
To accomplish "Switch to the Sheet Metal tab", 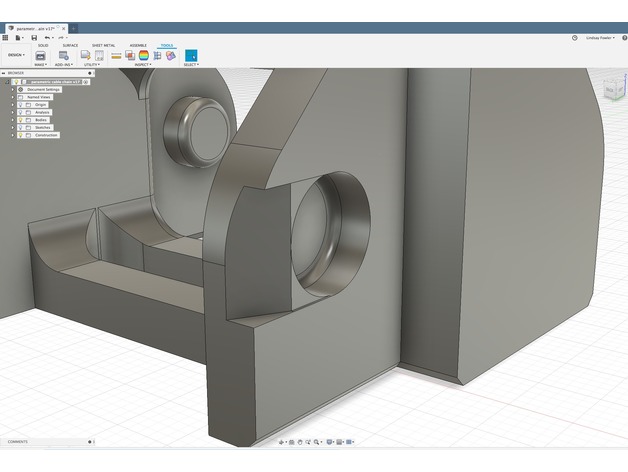I will click(103, 45).
